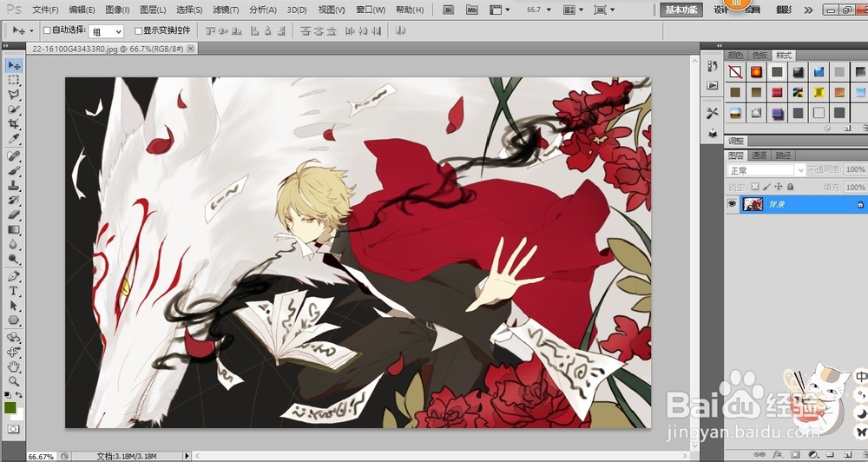Enable the 显示变换控件 checkbox

138,30
